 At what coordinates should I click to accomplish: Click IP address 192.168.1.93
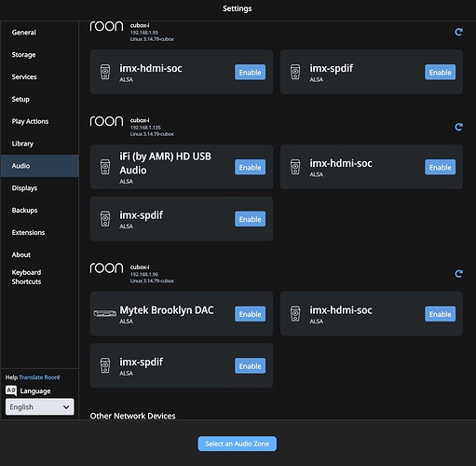pos(144,33)
